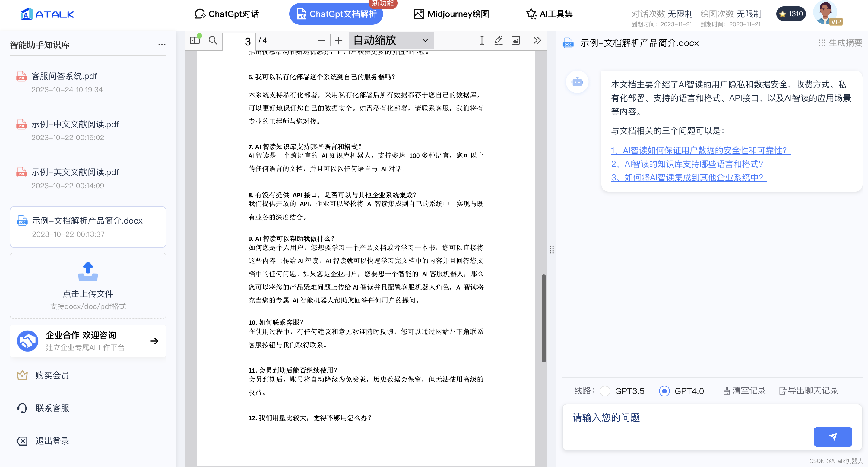The width and height of the screenshot is (868, 467).
Task: Open the ChatGpt对话 tab
Action: click(227, 14)
